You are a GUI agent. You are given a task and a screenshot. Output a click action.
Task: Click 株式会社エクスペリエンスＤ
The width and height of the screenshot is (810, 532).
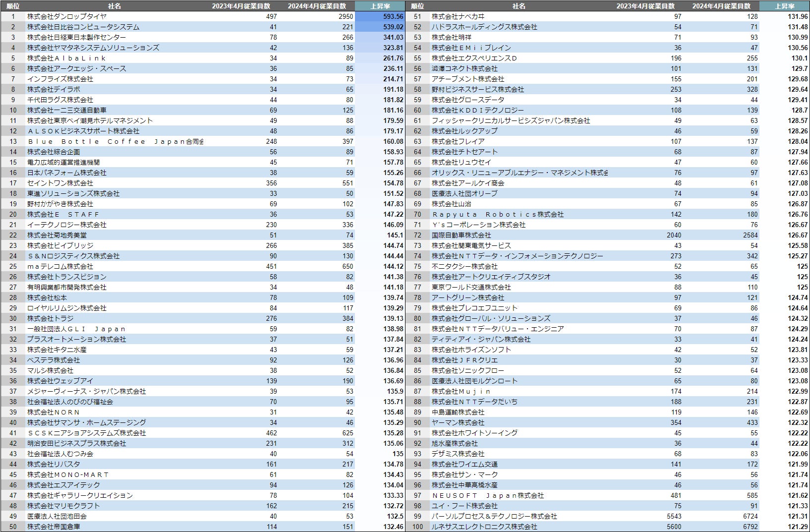coord(474,58)
